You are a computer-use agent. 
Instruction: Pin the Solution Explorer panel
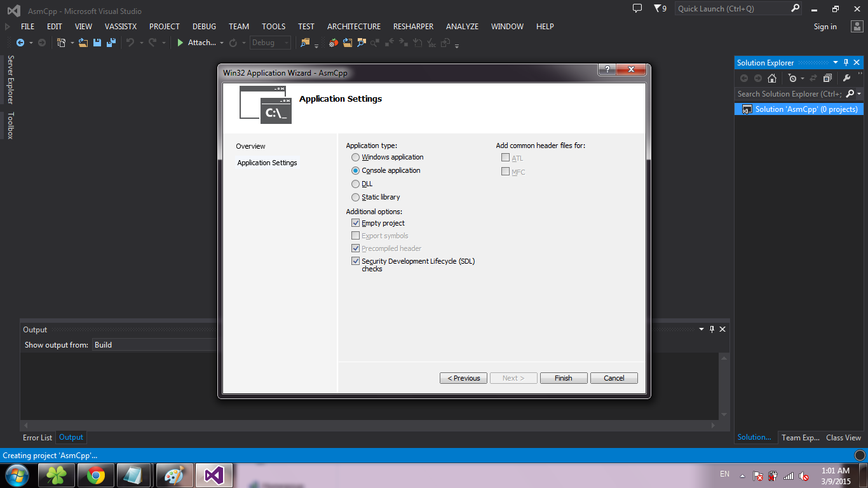click(846, 62)
